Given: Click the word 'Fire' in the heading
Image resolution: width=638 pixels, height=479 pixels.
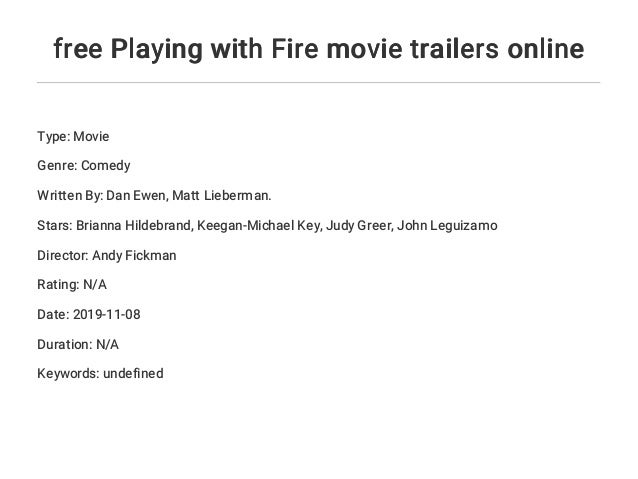Looking at the screenshot, I should [x=295, y=49].
